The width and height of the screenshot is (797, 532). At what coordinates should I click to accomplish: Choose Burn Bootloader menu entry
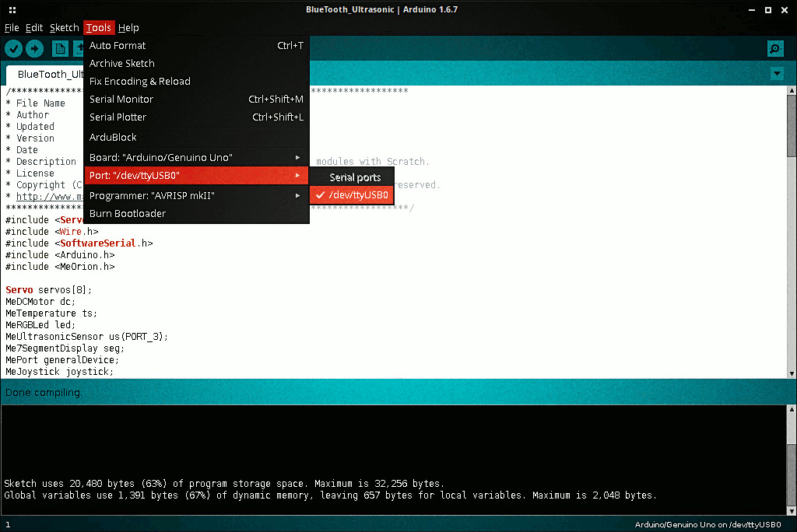(x=196, y=213)
